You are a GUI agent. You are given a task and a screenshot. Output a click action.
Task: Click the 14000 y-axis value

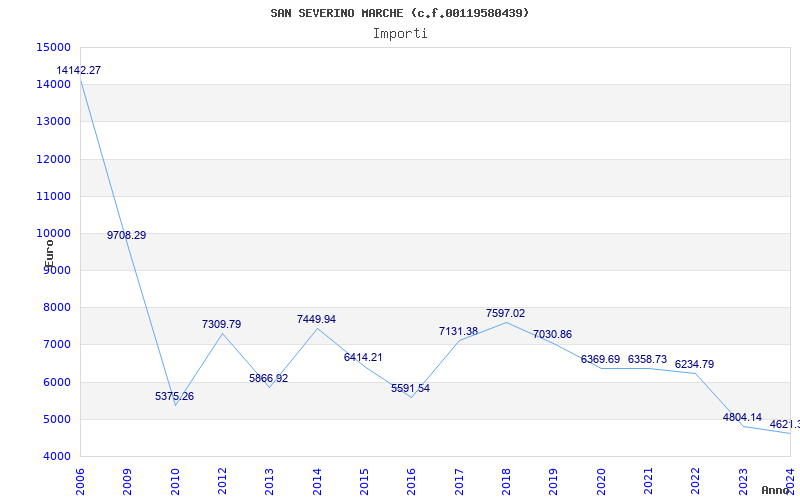pyautogui.click(x=54, y=85)
